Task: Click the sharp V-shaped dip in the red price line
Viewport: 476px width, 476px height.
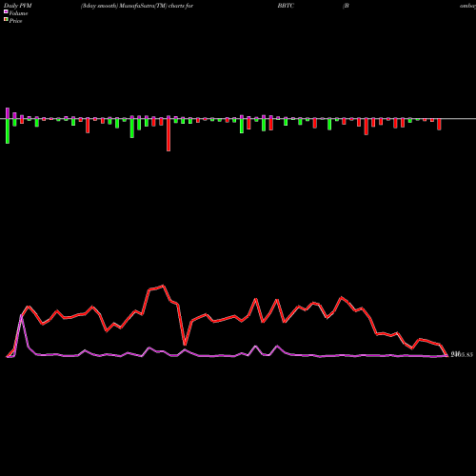Action: (185, 345)
